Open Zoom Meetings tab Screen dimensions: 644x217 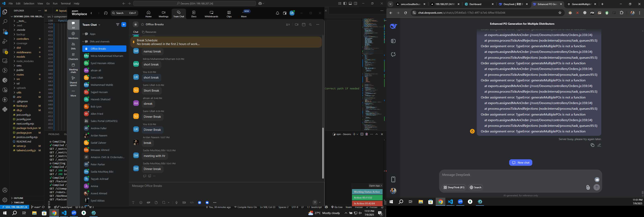pos(163,14)
